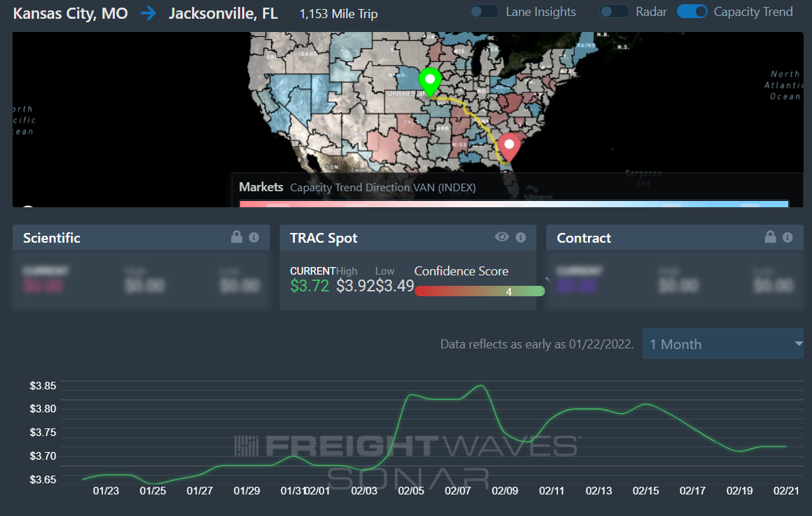Viewport: 812px width, 516px height.
Task: Enable the Lane Insights toggle
Action: coord(484,12)
